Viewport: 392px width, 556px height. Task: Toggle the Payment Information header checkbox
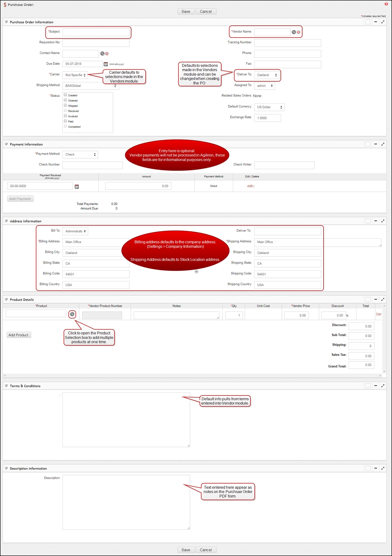[368, 144]
